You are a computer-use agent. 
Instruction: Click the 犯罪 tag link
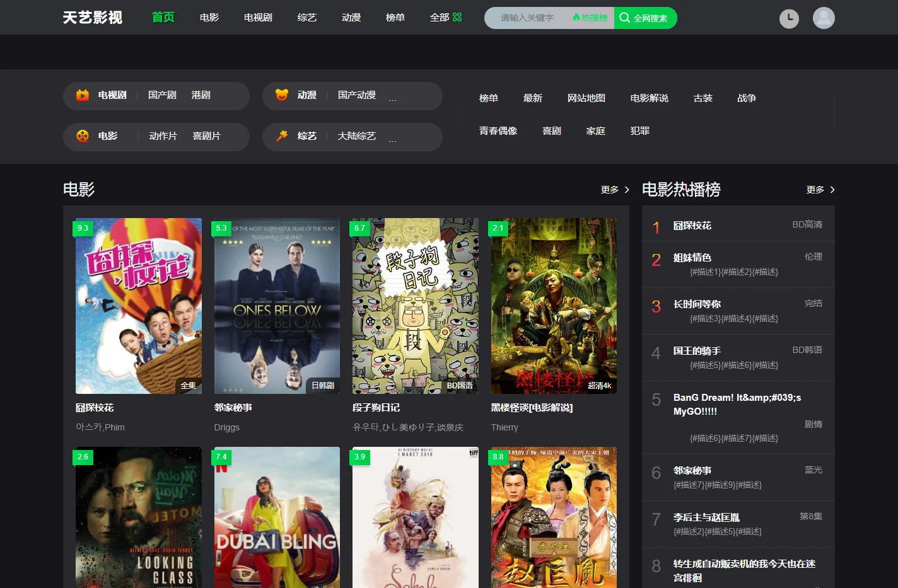click(x=640, y=131)
